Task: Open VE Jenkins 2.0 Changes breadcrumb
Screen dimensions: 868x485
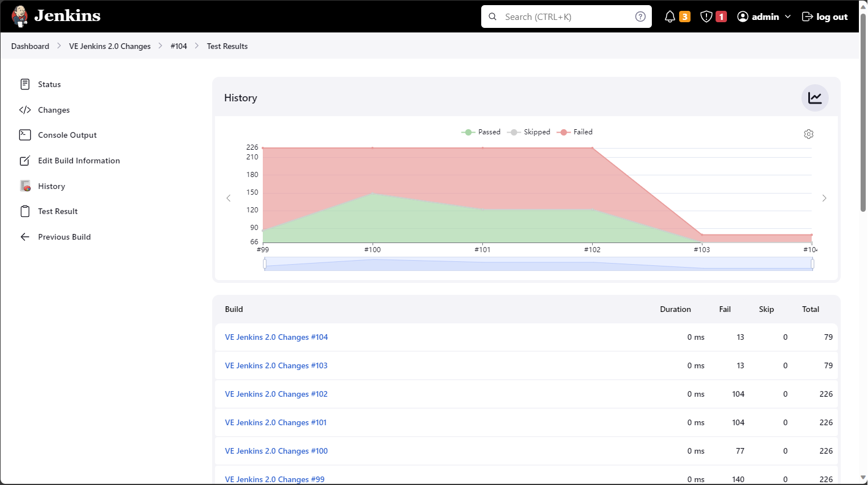Action: pyautogui.click(x=110, y=46)
